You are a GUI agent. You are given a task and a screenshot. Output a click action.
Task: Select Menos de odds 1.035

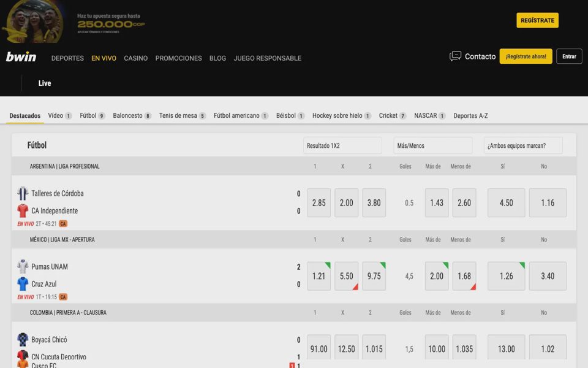[464, 348]
